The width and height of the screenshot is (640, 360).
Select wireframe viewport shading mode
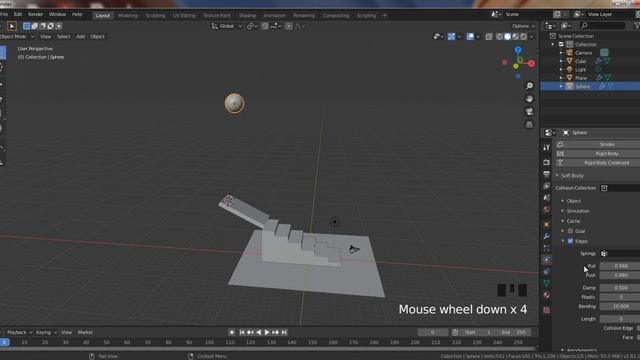pyautogui.click(x=499, y=37)
